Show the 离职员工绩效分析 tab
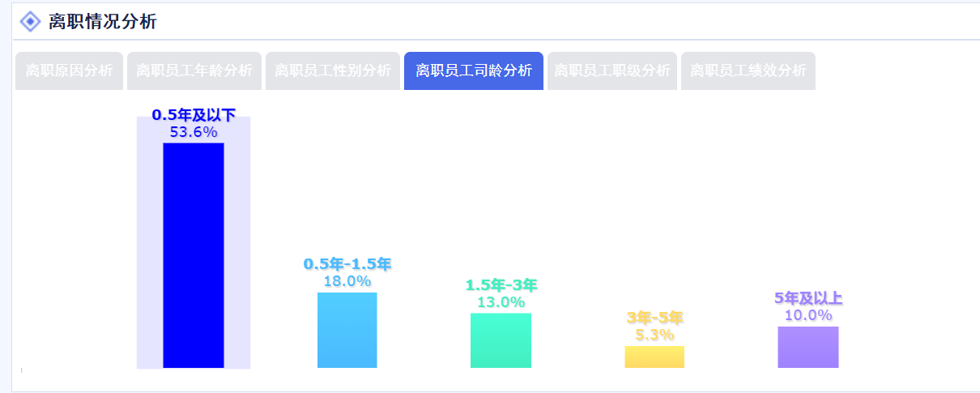The height and width of the screenshot is (393, 980). click(x=748, y=70)
